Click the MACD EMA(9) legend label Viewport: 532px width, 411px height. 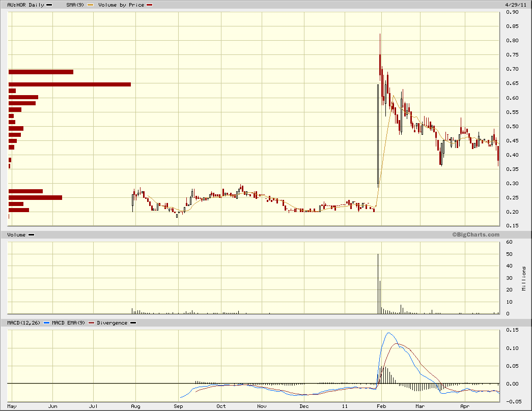69,323
